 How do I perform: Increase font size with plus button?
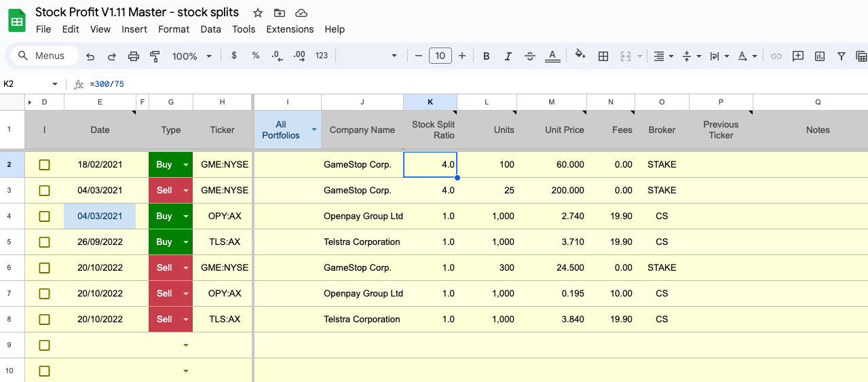(x=462, y=56)
